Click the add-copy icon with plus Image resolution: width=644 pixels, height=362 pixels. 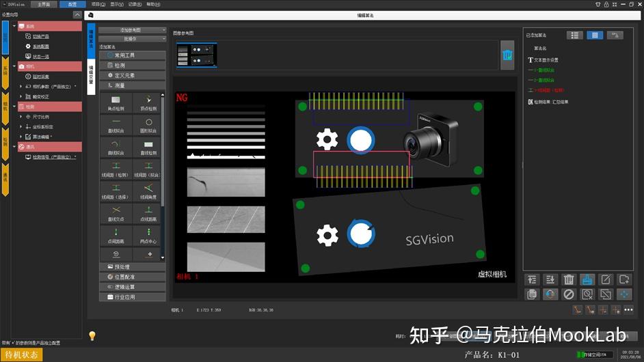pyautogui.click(x=624, y=280)
